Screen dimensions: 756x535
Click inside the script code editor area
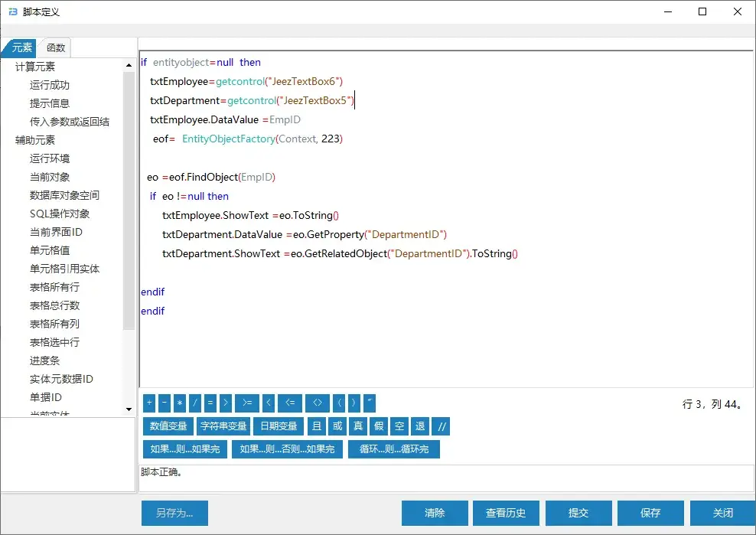point(444,337)
